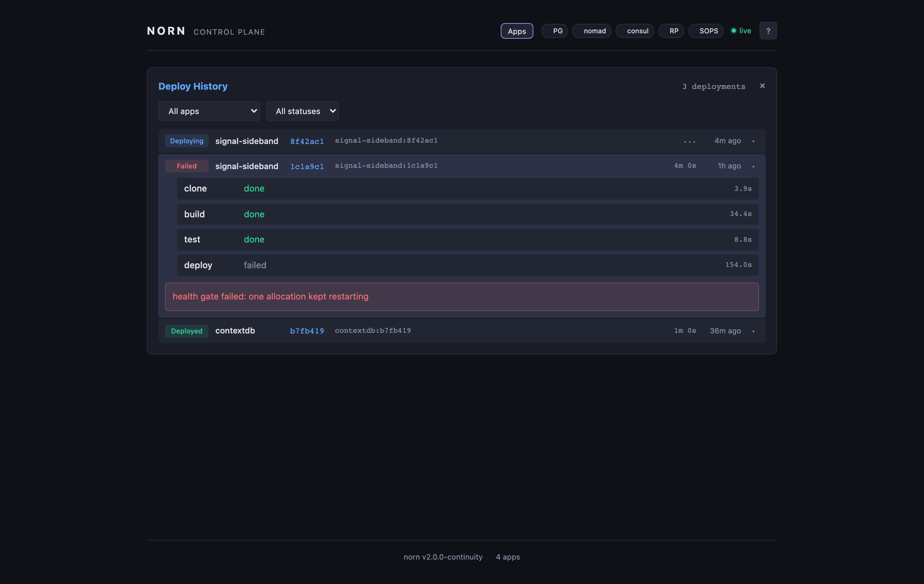Click the norn v2.0.0-continuity footer text
This screenshot has width=924, height=584.
tap(443, 557)
